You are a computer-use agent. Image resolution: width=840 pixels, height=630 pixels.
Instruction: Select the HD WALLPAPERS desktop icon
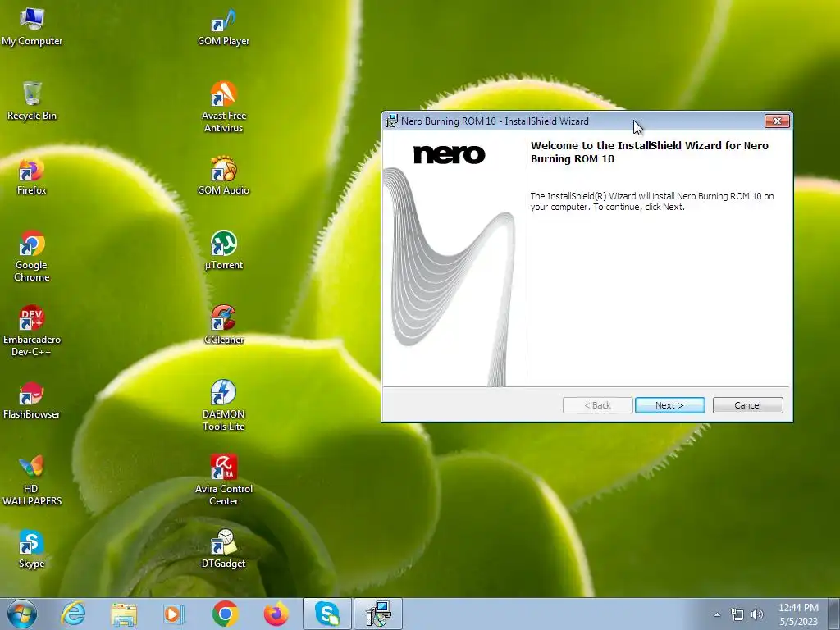coord(32,481)
